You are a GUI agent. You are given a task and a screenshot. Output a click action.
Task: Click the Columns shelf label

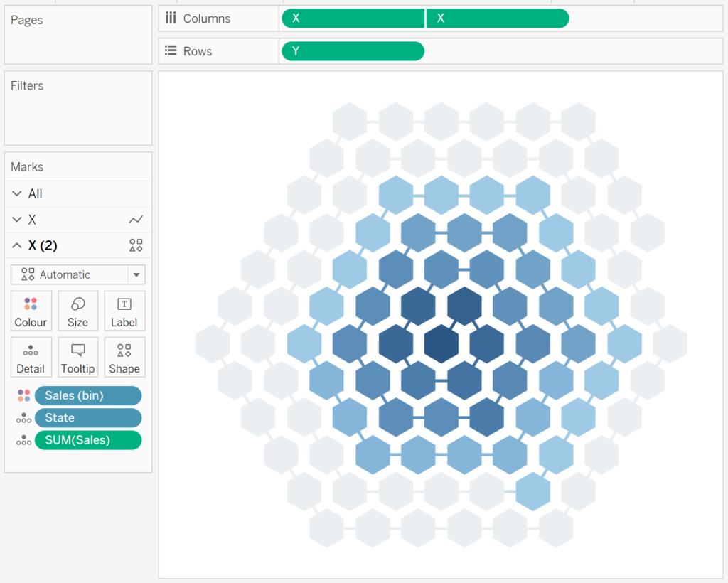pos(207,18)
